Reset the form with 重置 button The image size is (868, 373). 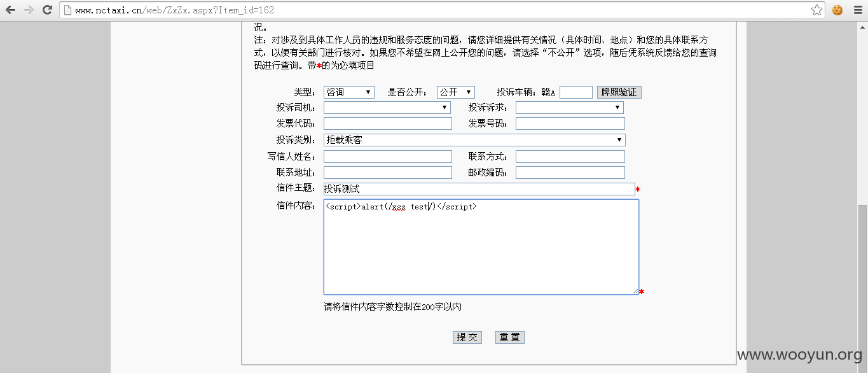pyautogui.click(x=510, y=337)
